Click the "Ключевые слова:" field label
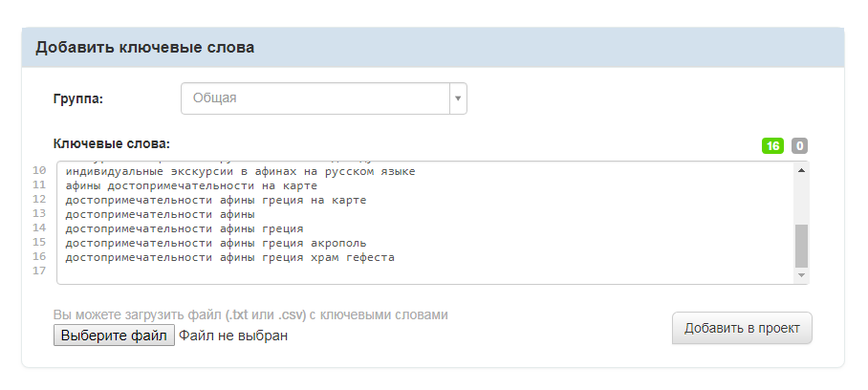 [x=112, y=144]
